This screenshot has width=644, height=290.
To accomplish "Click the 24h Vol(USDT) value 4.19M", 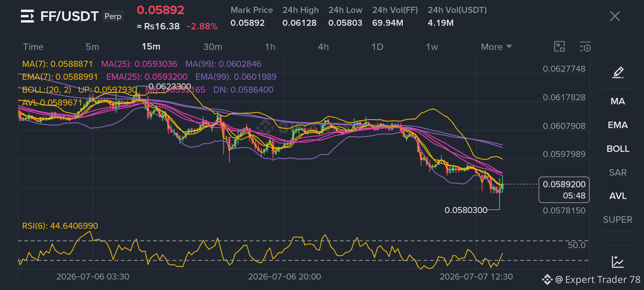I will [441, 23].
